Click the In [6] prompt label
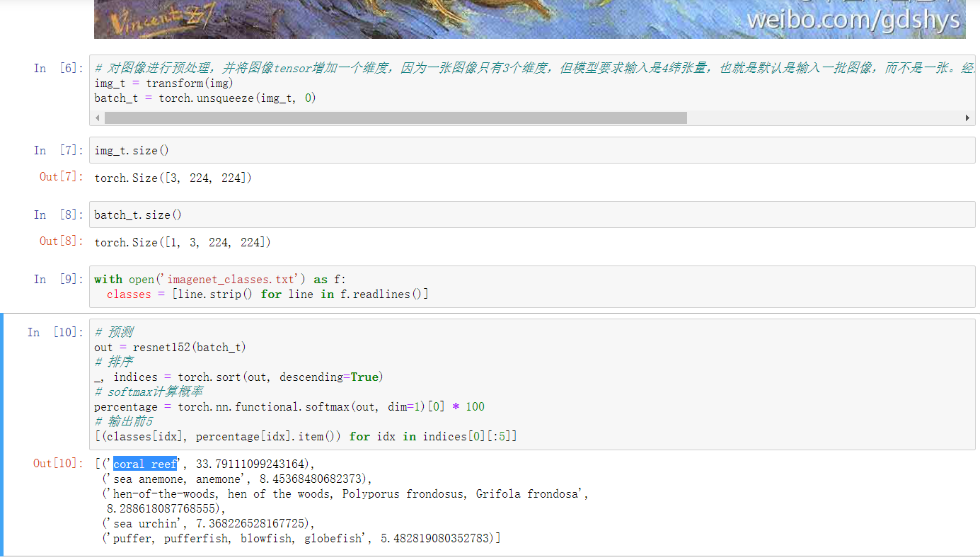 (x=59, y=68)
